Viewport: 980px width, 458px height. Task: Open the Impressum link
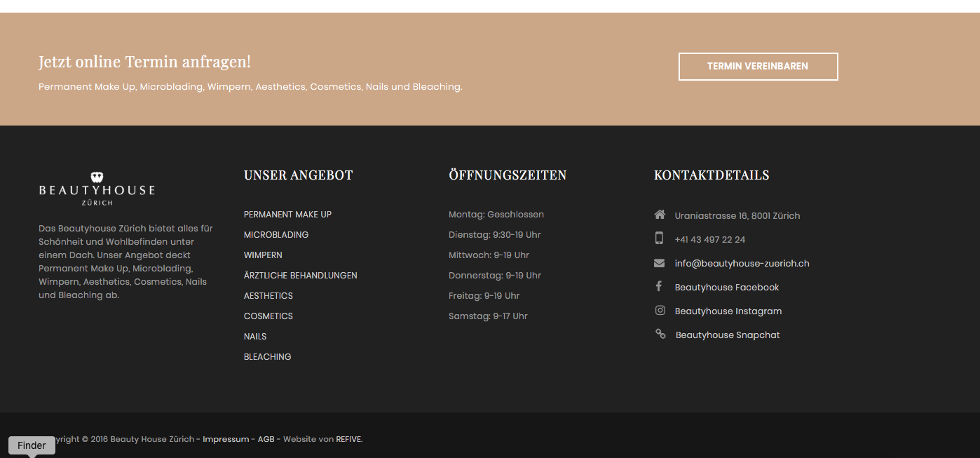pos(226,440)
